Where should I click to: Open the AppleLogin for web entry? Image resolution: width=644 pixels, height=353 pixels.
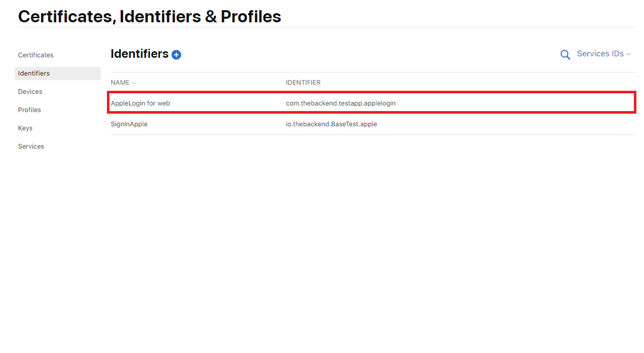click(x=372, y=103)
